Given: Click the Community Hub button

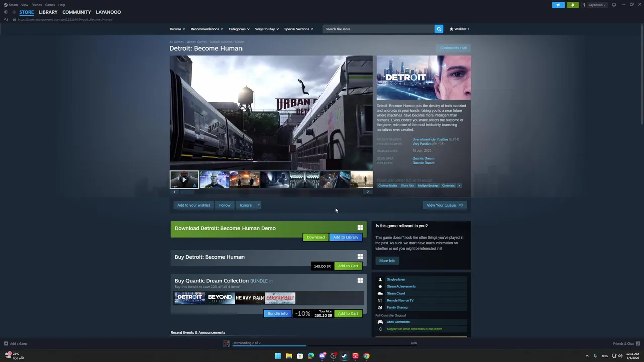Looking at the screenshot, I should tap(453, 48).
